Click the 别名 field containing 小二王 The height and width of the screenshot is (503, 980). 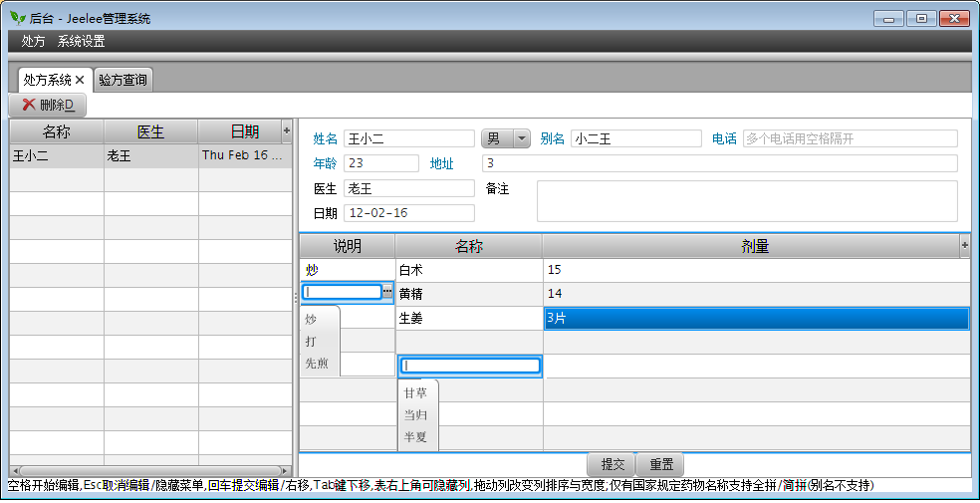636,138
